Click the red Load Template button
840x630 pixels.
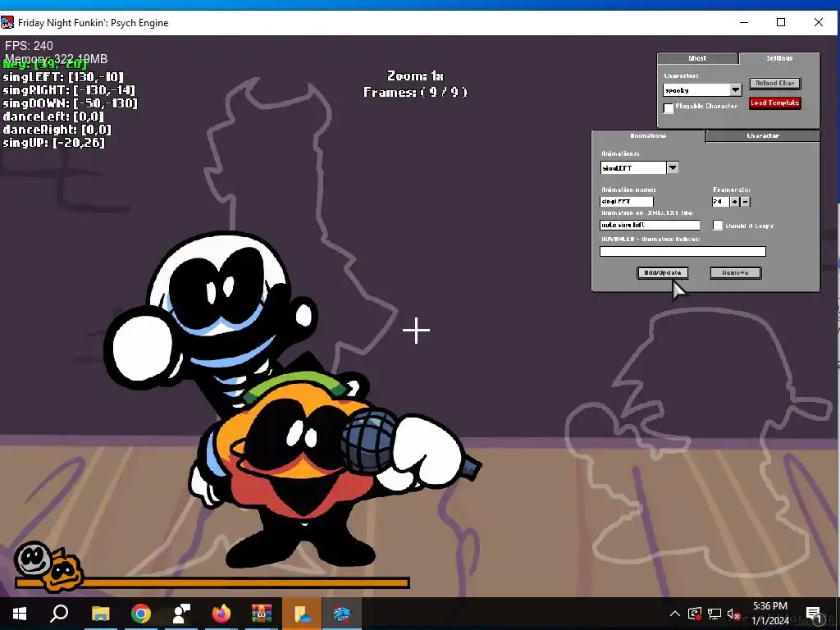[774, 103]
